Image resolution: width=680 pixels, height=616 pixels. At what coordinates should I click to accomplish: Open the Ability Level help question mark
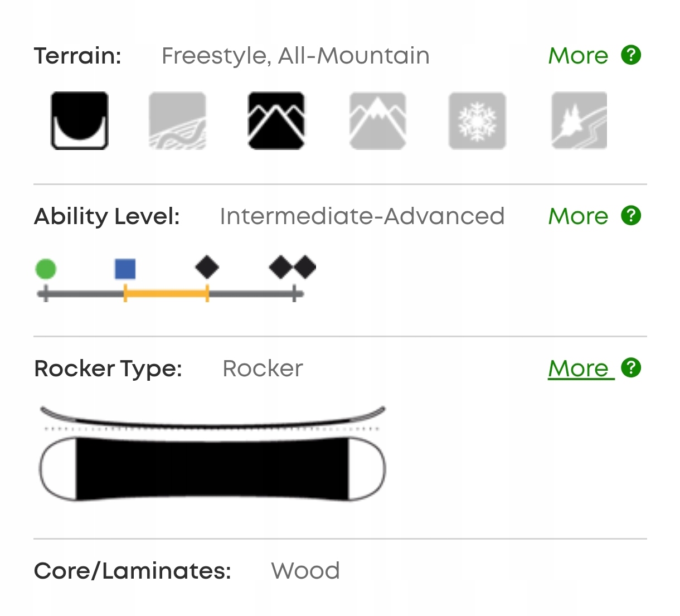pos(631,215)
